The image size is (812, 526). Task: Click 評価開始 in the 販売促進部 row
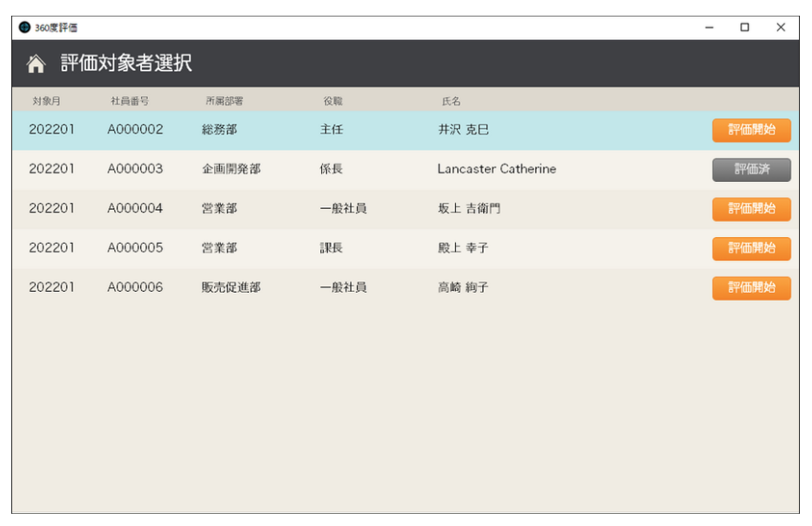pos(751,287)
